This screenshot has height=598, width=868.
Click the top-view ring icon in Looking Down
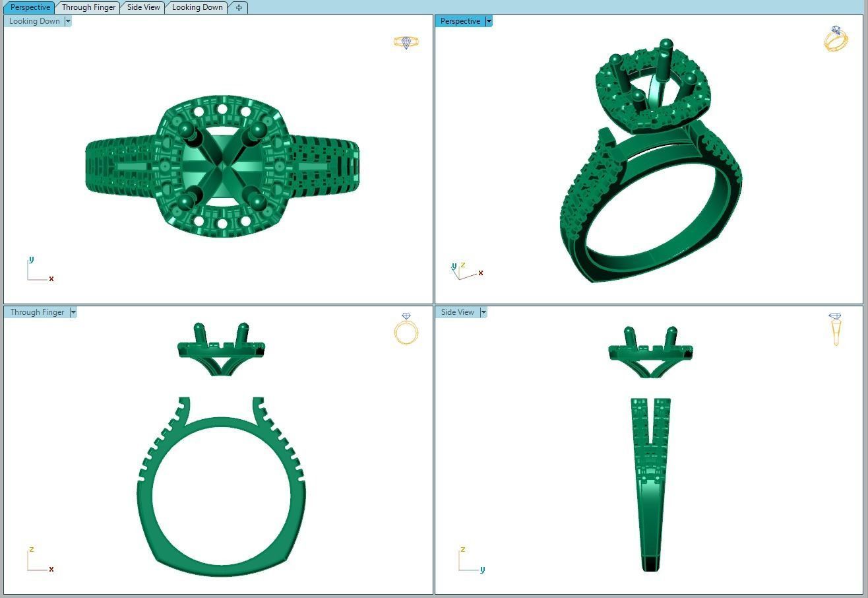[406, 42]
